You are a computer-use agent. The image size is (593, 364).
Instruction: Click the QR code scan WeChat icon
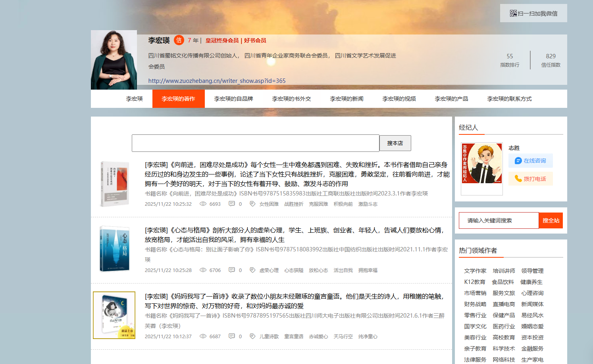513,13
